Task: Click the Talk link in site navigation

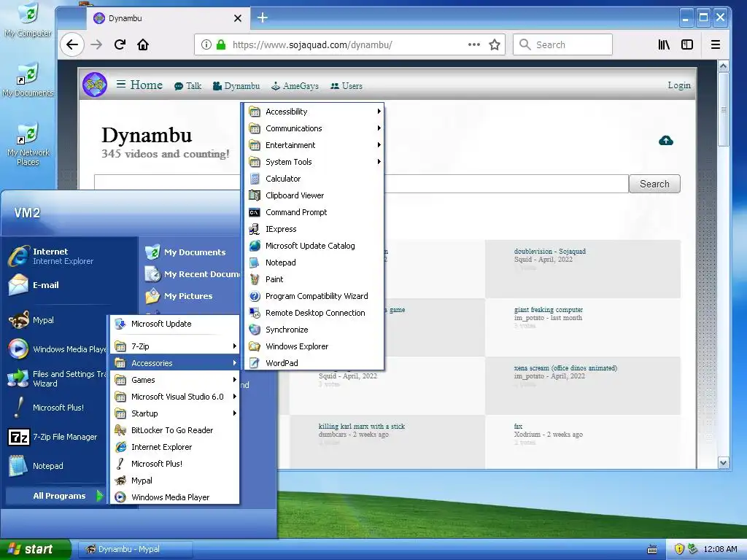Action: pos(187,86)
